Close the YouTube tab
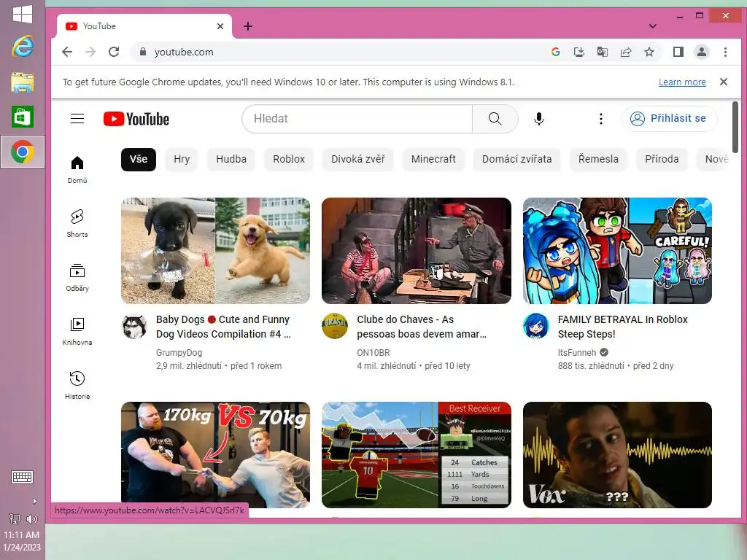 [x=220, y=26]
